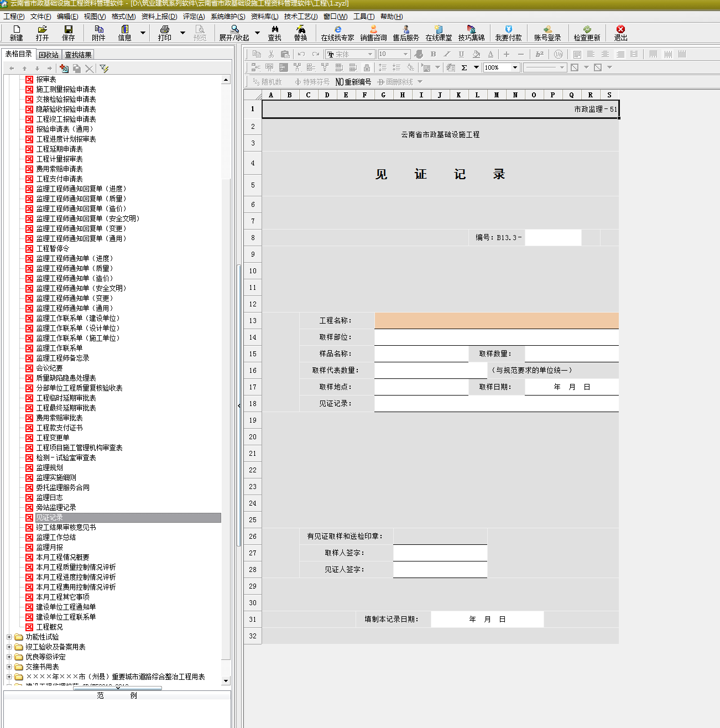Click the NO重新编号 renumber button

(353, 82)
